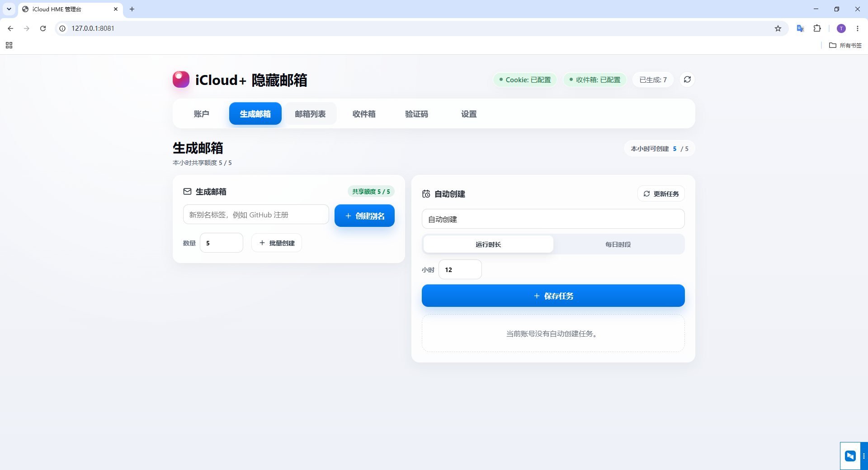Screen dimensions: 868x470
Task: Click the address bar URL 127.0.0.1:8081
Action: tap(93, 28)
